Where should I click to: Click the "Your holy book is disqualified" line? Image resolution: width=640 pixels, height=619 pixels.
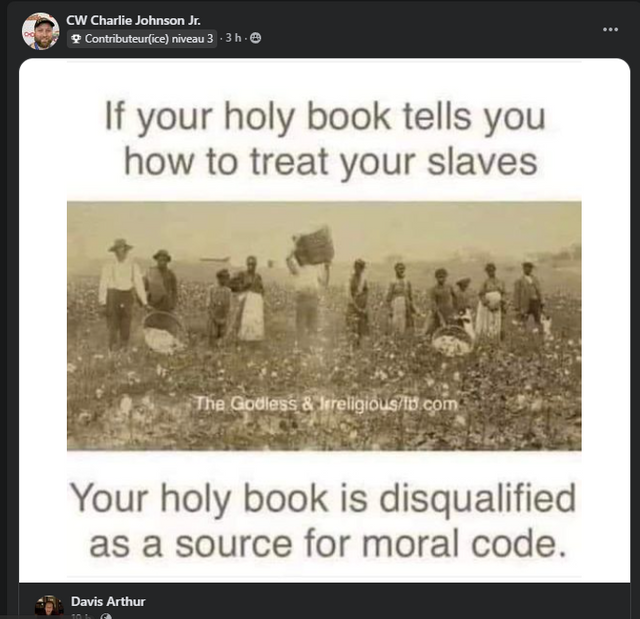coord(323,499)
